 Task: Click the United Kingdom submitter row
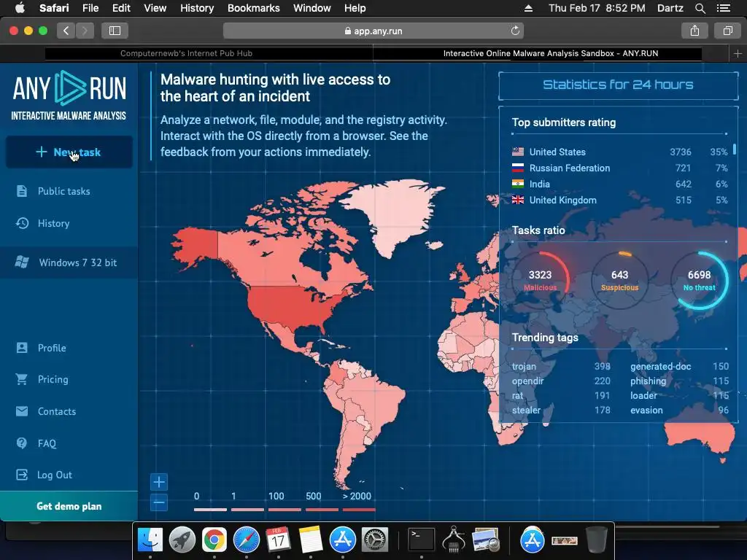tap(619, 201)
